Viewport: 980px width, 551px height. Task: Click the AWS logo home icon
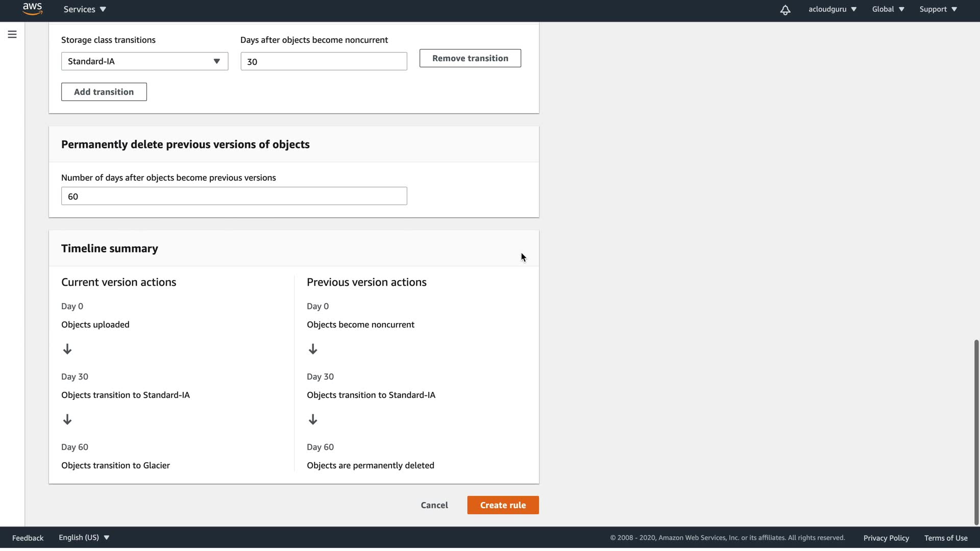[32, 9]
